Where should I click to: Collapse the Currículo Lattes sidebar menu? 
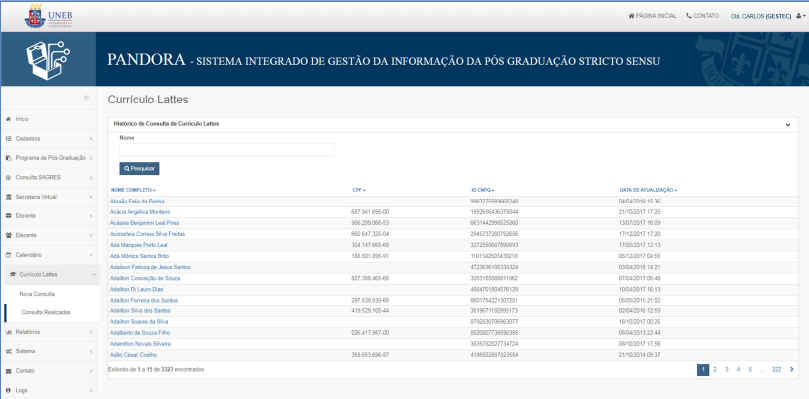click(x=93, y=275)
